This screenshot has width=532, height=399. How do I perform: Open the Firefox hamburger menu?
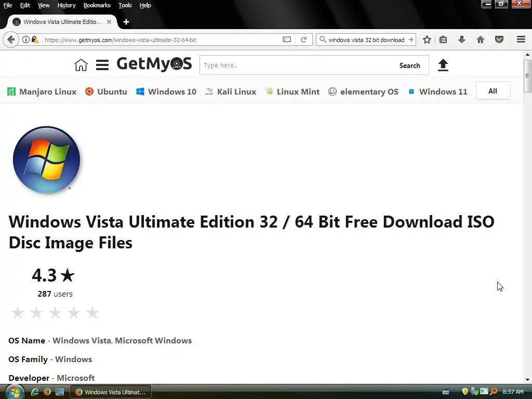coord(521,39)
